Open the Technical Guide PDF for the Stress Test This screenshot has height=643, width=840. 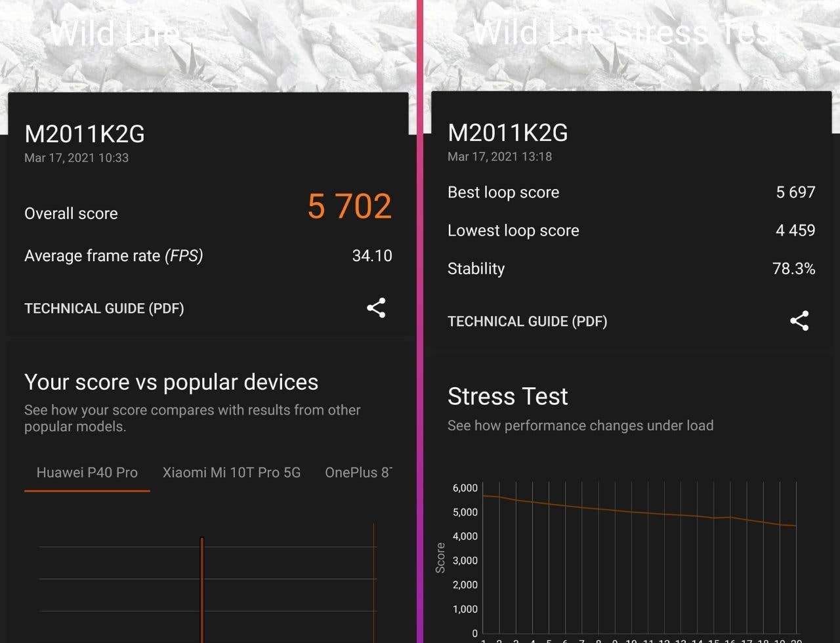coord(527,321)
